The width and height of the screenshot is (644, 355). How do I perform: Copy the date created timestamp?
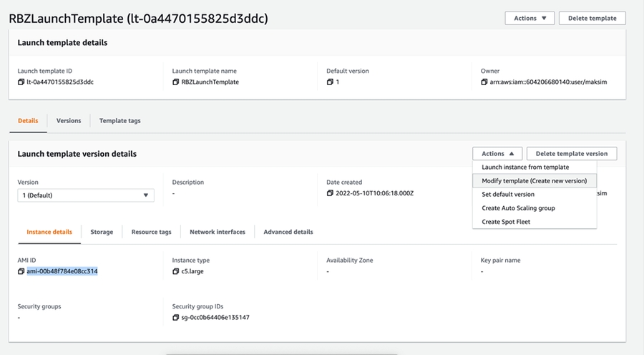pos(331,194)
